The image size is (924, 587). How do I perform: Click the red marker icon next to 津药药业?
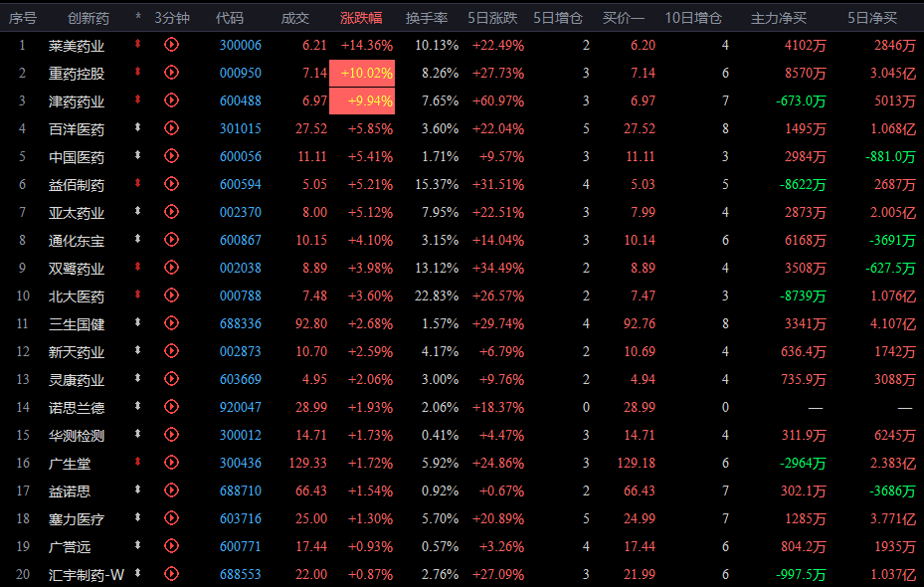[138, 100]
